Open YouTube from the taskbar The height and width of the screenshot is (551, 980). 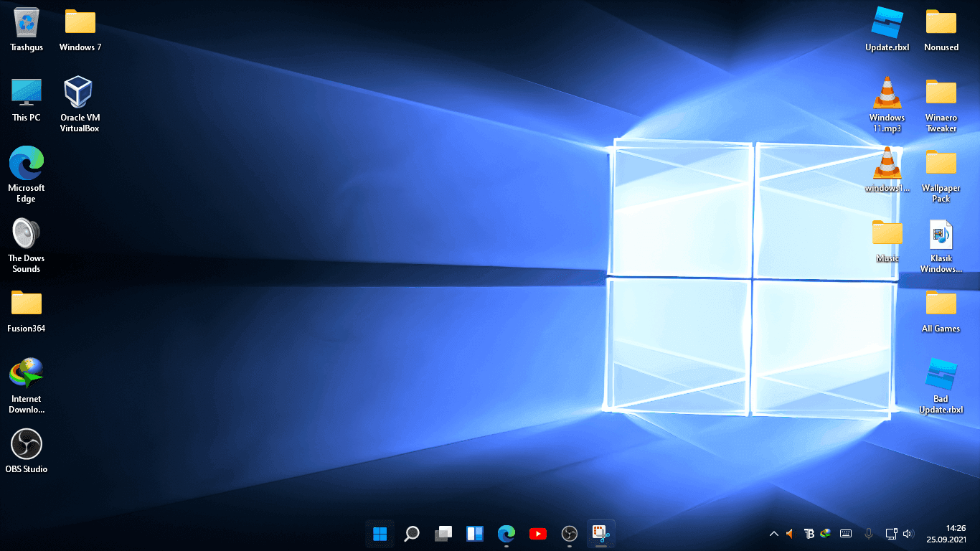tap(537, 534)
